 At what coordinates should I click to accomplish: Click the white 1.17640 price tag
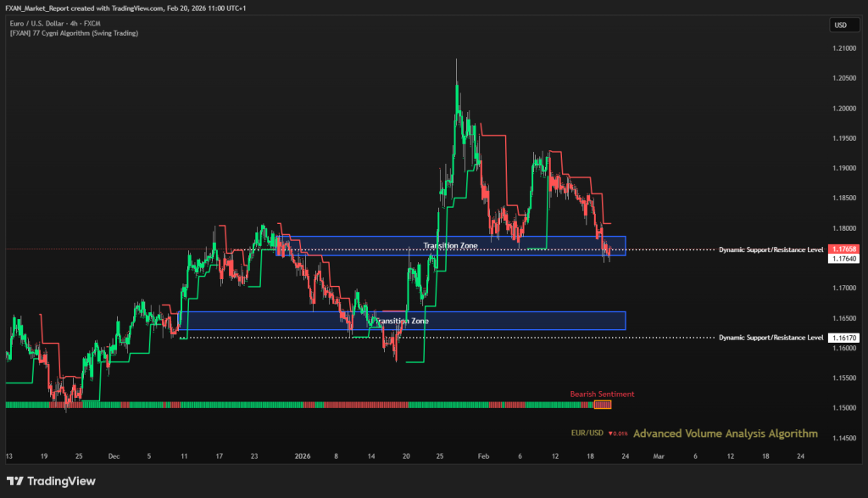point(843,258)
